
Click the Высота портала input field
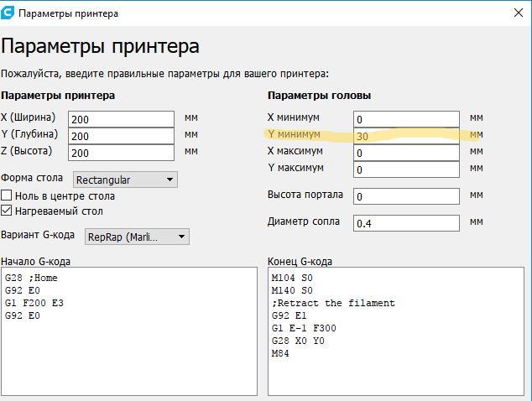[x=406, y=196]
